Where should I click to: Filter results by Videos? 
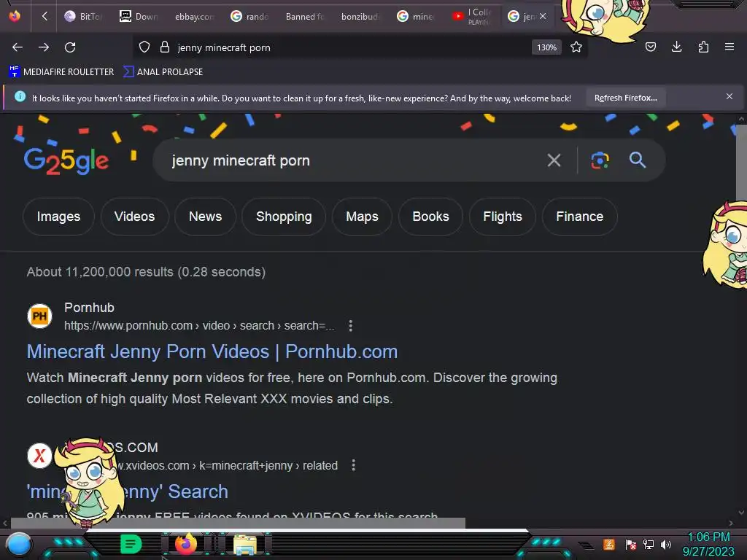click(x=134, y=217)
